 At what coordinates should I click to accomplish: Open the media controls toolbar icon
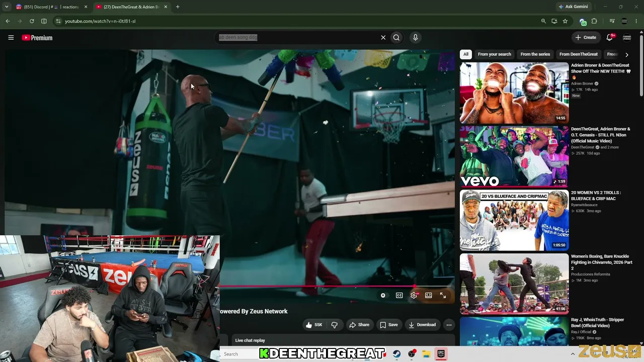pyautogui.click(x=612, y=21)
